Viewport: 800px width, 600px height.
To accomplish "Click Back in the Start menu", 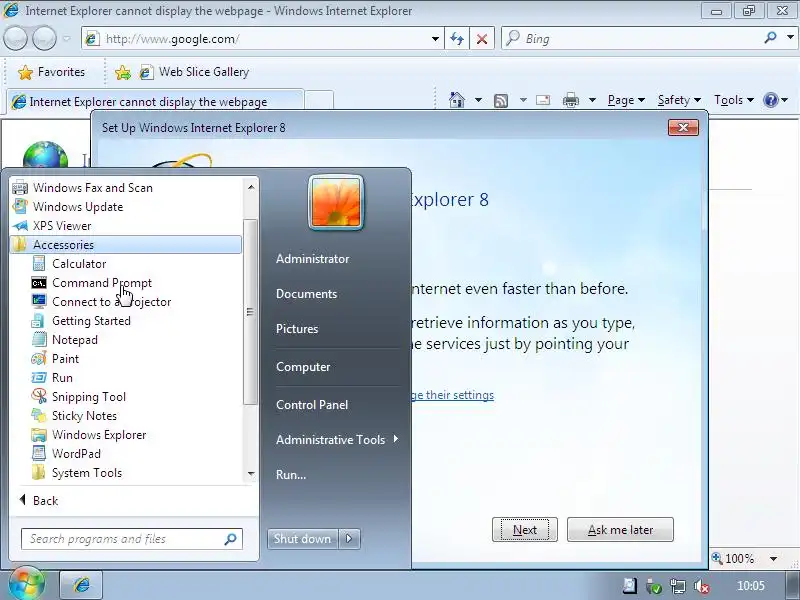I will coord(39,501).
